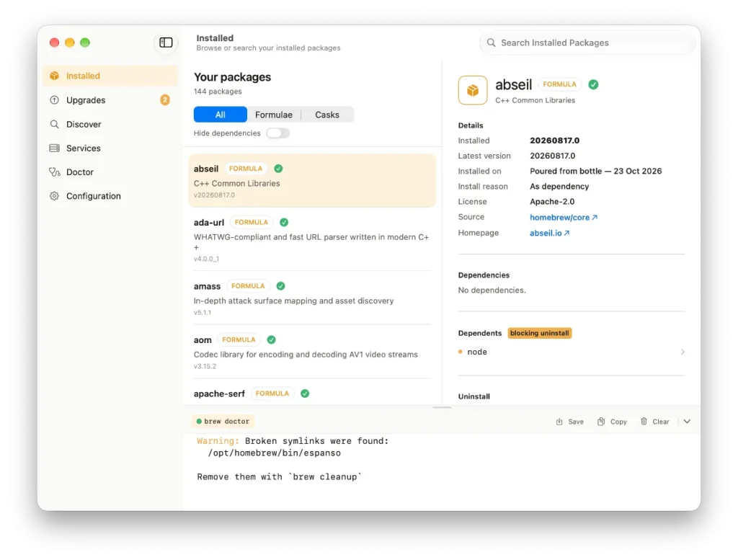The width and height of the screenshot is (738, 560).
Task: Switch to the Formulae tab
Action: click(273, 115)
